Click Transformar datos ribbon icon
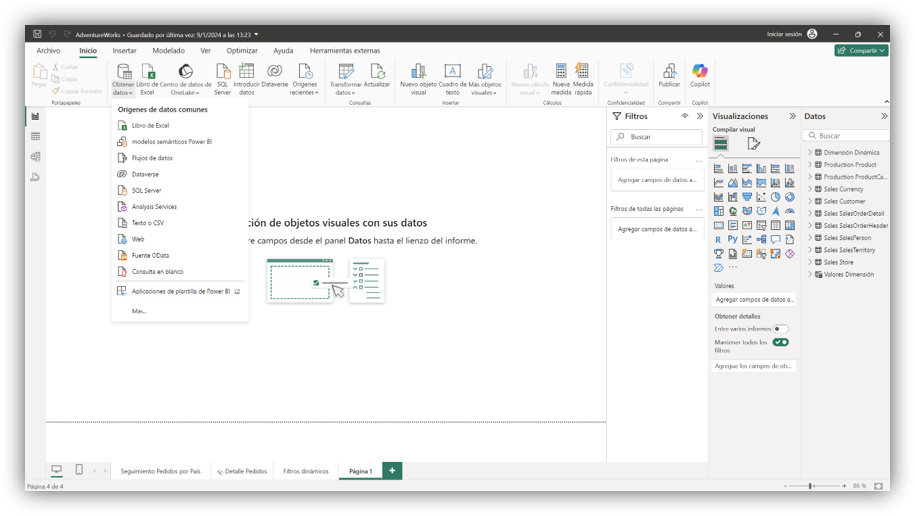 click(345, 79)
